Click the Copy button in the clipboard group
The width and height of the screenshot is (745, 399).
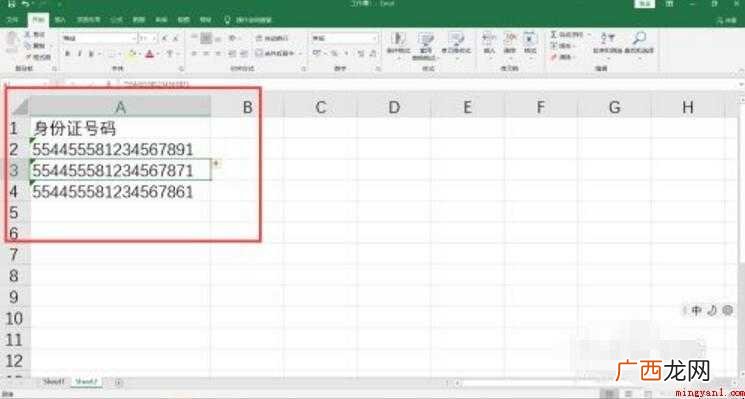point(34,46)
